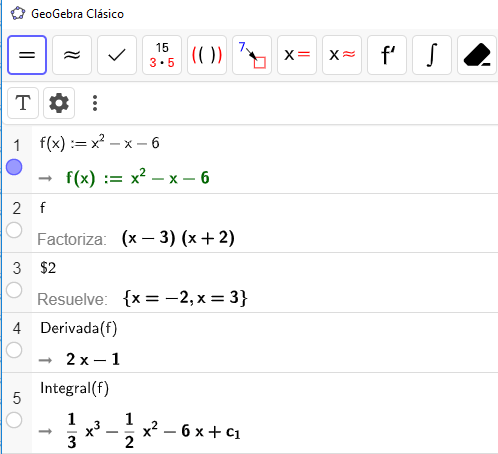
Task: Select row header number 4
Action: 17,328
